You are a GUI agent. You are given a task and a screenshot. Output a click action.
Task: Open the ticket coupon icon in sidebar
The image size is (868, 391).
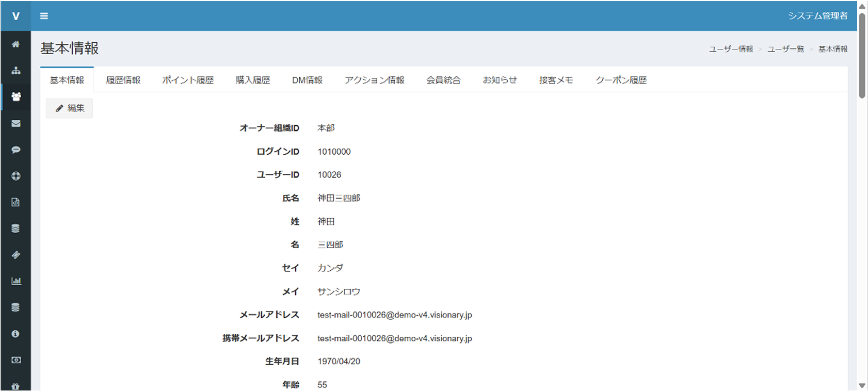(15, 255)
